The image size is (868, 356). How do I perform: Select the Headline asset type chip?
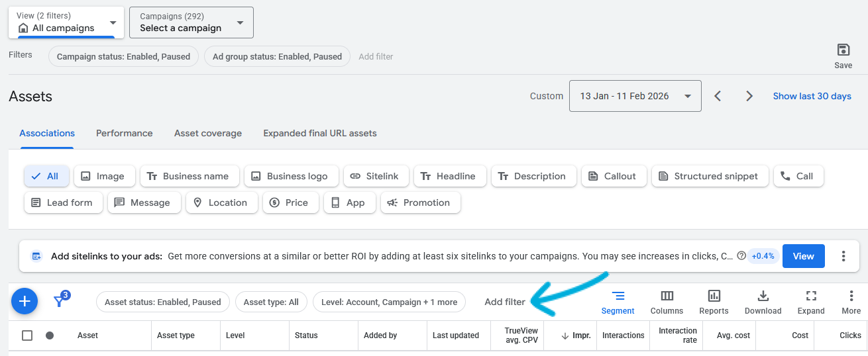[x=450, y=176]
